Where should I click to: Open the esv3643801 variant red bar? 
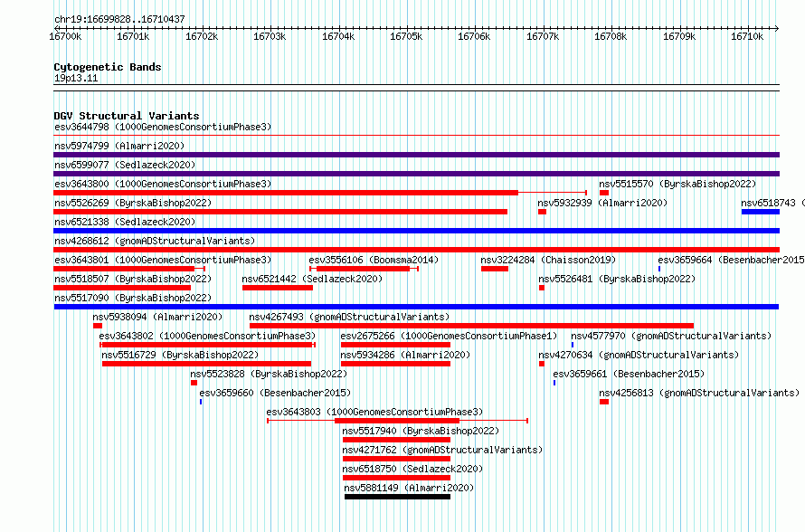124,269
